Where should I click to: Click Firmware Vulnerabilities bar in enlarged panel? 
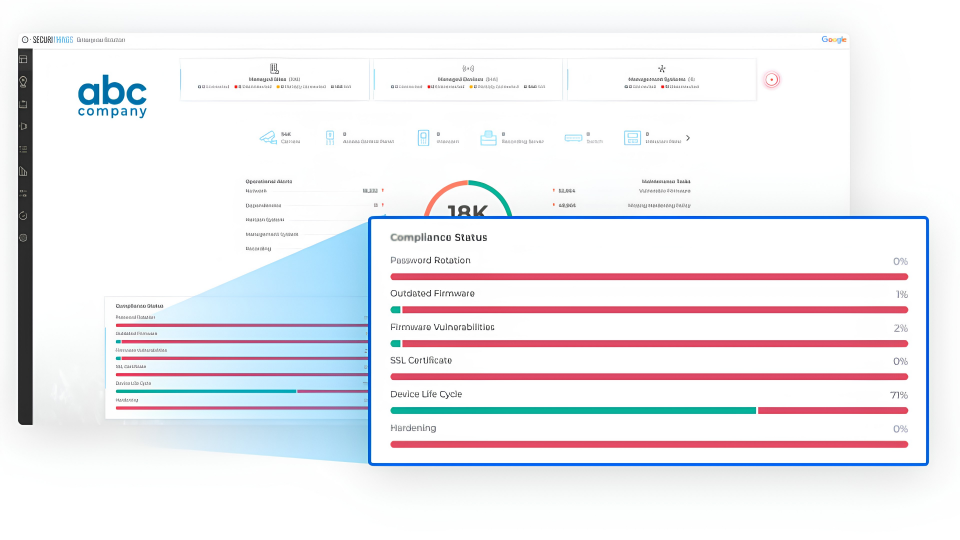click(649, 343)
